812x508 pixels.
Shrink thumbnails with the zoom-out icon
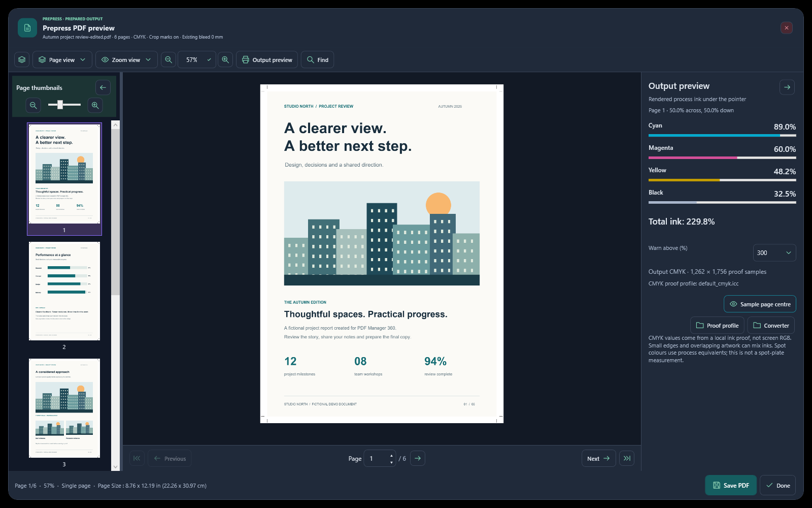point(33,105)
